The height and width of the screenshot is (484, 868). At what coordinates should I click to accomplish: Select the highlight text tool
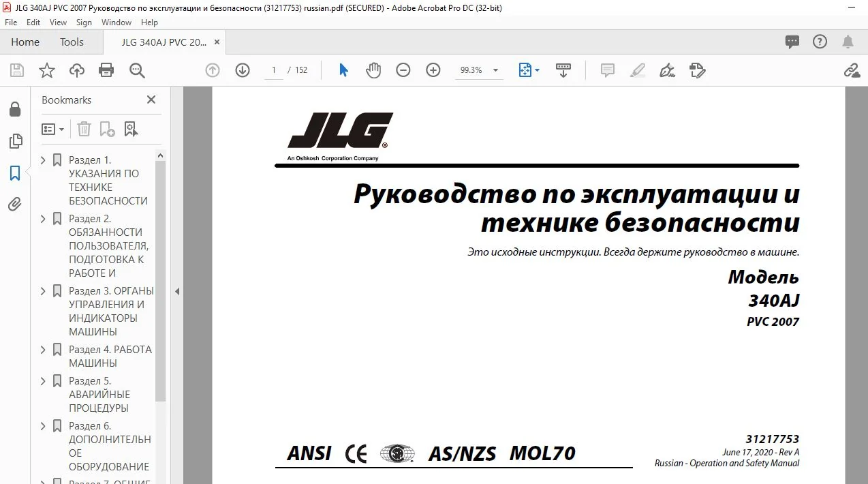[638, 70]
